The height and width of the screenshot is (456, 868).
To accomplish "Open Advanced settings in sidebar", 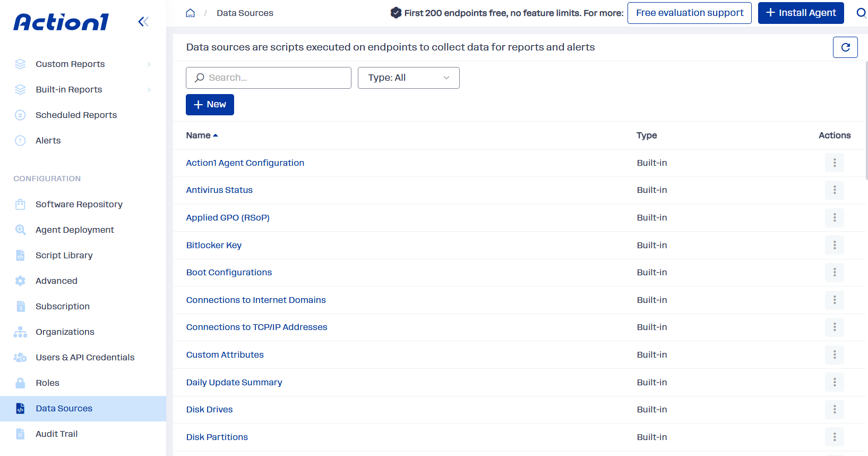I will click(56, 281).
